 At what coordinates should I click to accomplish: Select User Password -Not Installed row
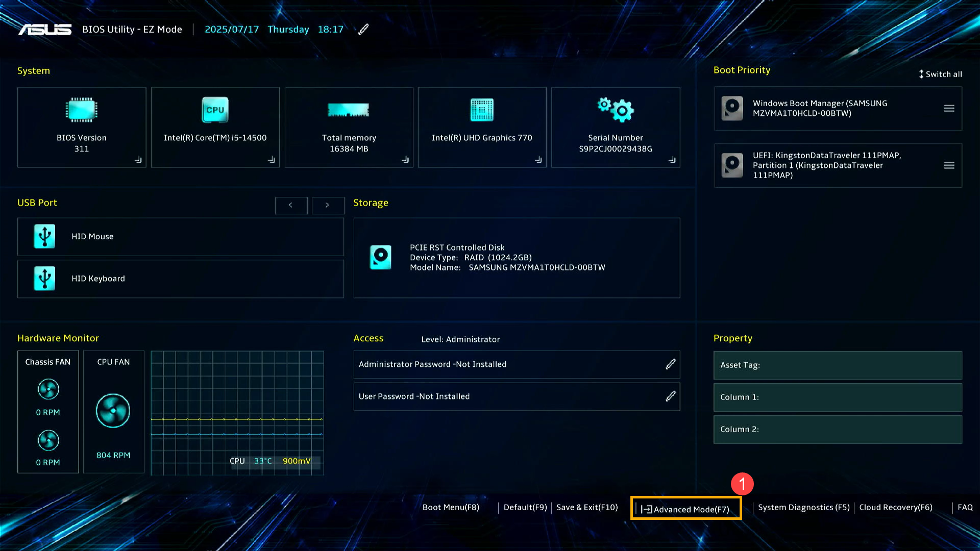[517, 396]
